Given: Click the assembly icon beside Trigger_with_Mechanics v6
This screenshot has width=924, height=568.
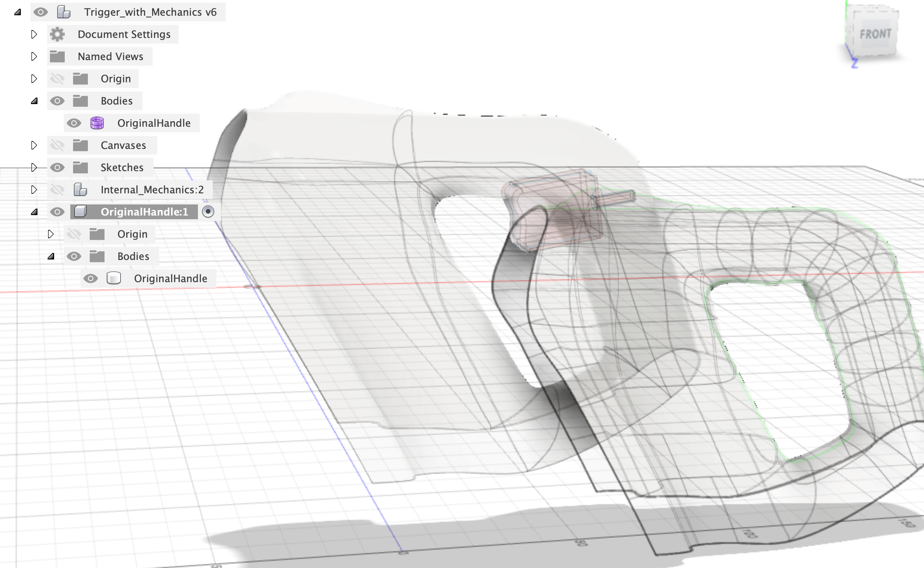Looking at the screenshot, I should pos(63,12).
